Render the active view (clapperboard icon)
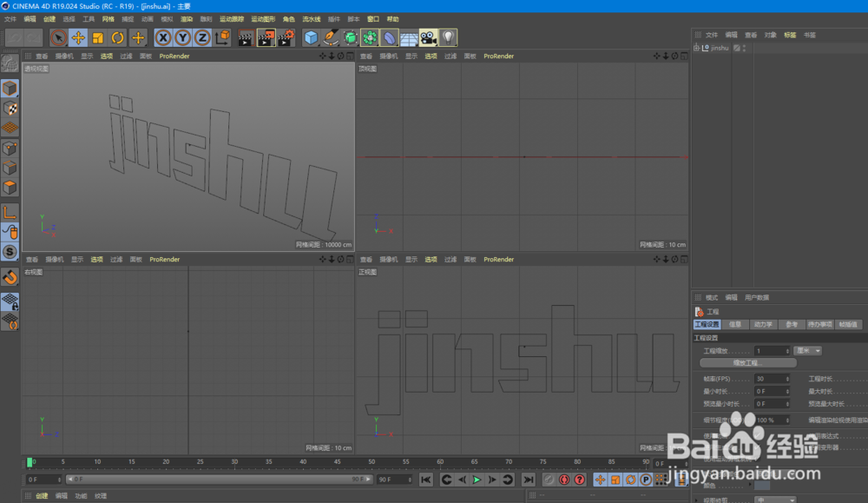The width and height of the screenshot is (868, 503). pos(246,37)
